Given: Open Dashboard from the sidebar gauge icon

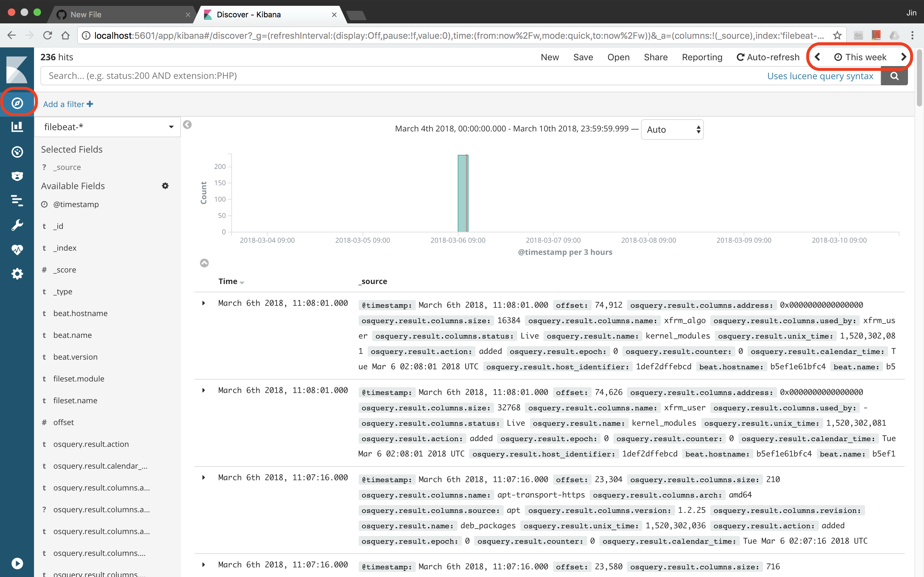Looking at the screenshot, I should coord(17,152).
